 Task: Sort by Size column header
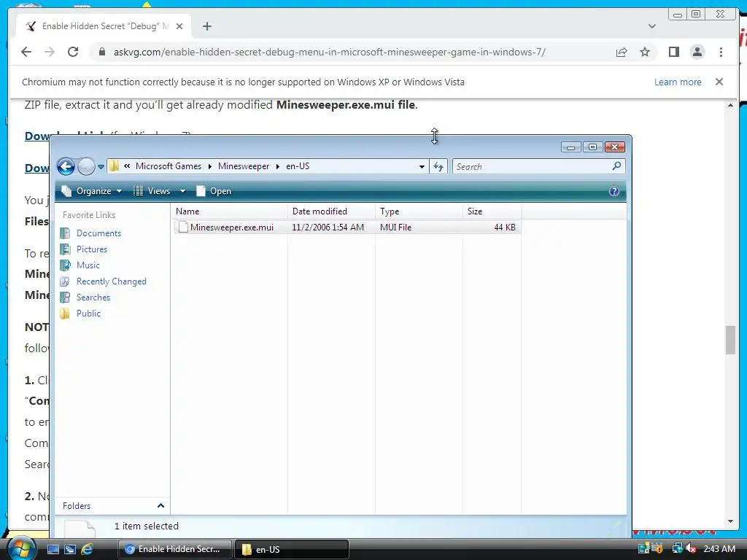coord(492,211)
